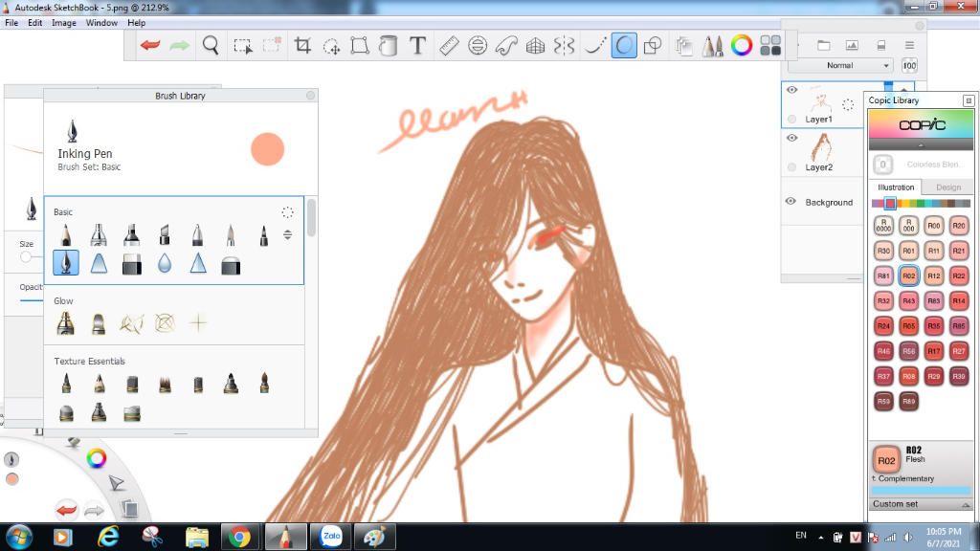980x551 pixels.
Task: Select the Steady Stroke tool
Action: click(x=594, y=46)
